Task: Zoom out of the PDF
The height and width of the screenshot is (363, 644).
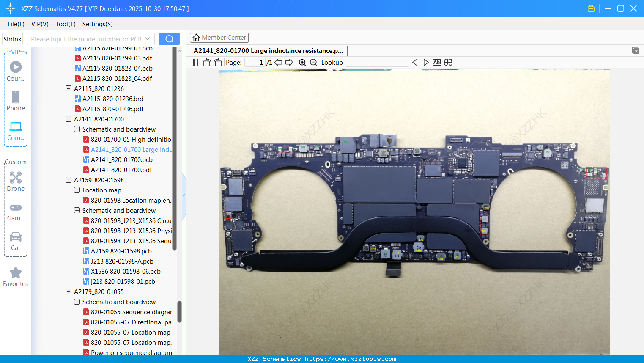Action: point(313,63)
